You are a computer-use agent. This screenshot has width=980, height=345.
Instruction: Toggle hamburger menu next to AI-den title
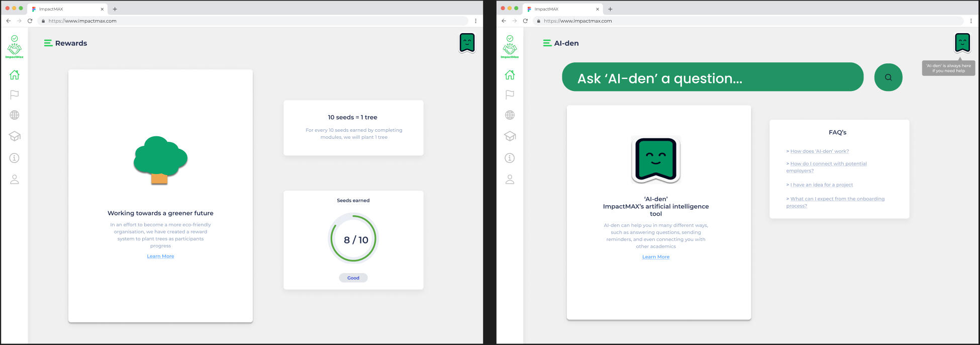(x=547, y=43)
